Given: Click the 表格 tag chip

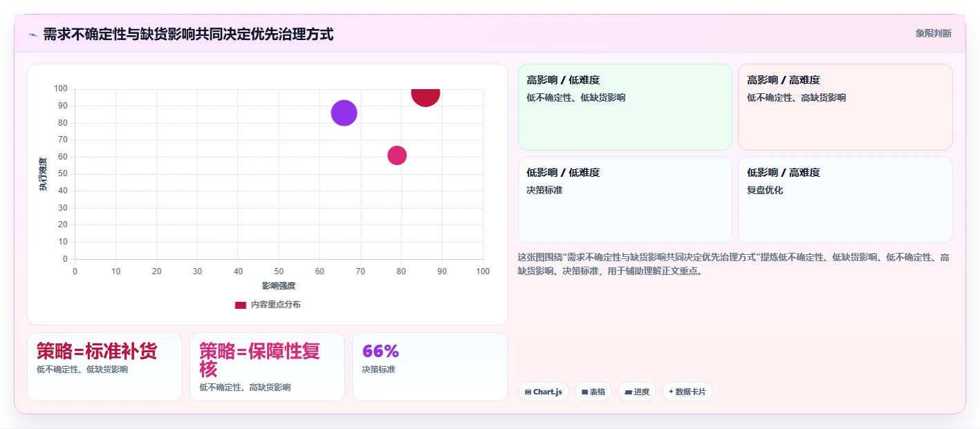Looking at the screenshot, I should point(593,392).
